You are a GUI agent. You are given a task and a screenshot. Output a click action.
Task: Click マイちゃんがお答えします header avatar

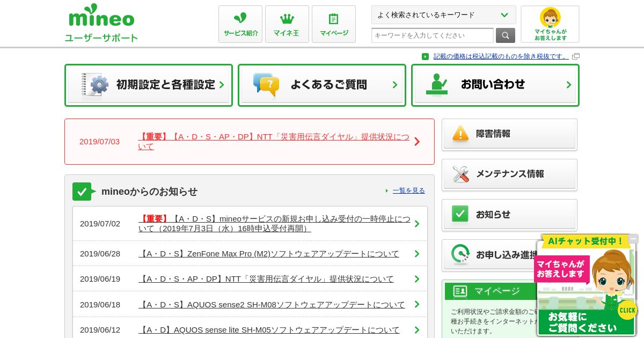pyautogui.click(x=550, y=24)
